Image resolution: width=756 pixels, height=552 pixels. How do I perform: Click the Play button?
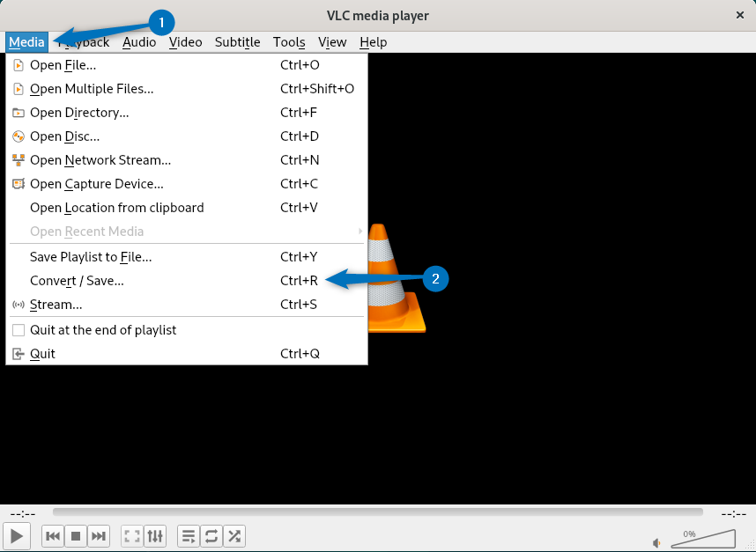(x=17, y=535)
